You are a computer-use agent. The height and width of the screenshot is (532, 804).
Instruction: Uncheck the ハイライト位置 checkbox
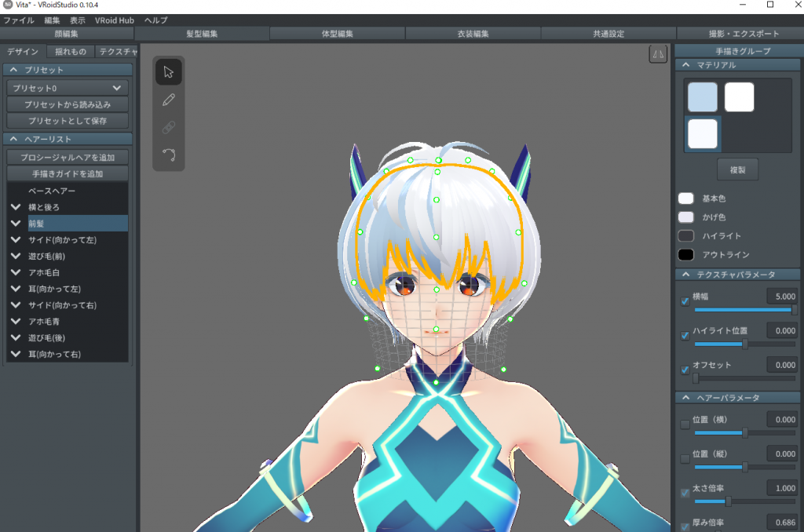pyautogui.click(x=685, y=336)
